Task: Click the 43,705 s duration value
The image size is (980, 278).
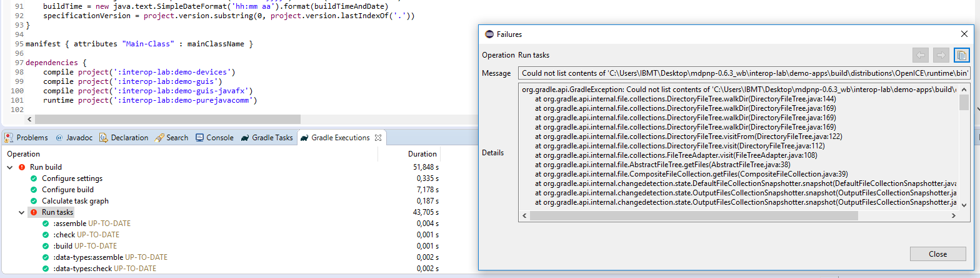Action: click(x=426, y=212)
